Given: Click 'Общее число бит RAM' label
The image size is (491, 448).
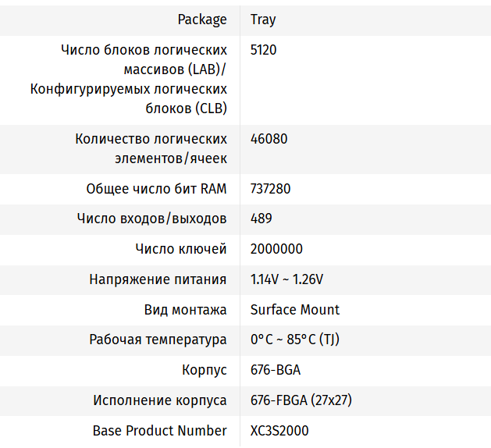Looking at the screenshot, I should tap(157, 189).
